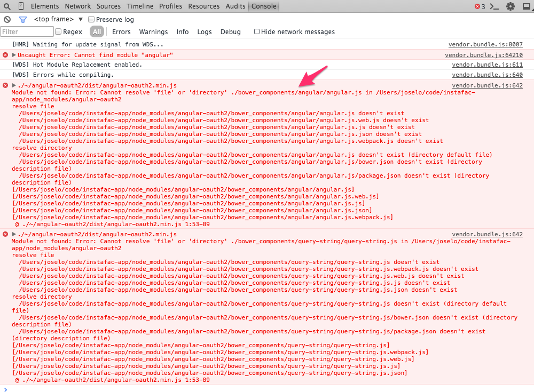Click the dock position icon
The height and width of the screenshot is (392, 534).
point(526,6)
